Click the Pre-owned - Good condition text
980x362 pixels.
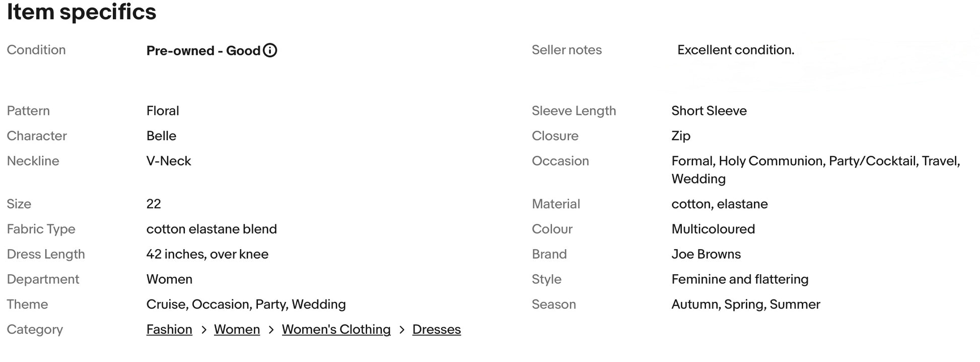(203, 50)
